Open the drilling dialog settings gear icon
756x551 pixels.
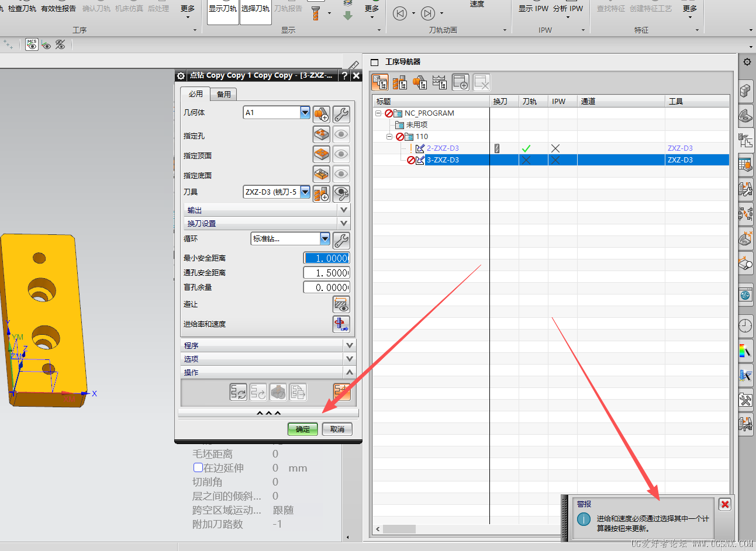coord(181,75)
